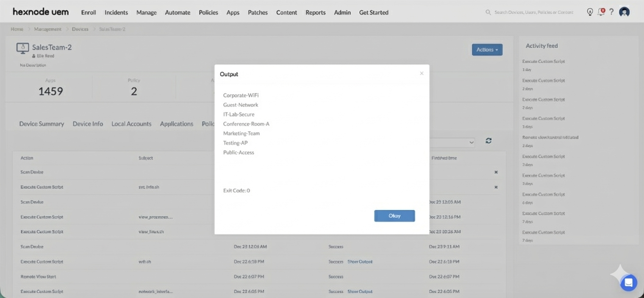Open the Patches menu

[258, 12]
